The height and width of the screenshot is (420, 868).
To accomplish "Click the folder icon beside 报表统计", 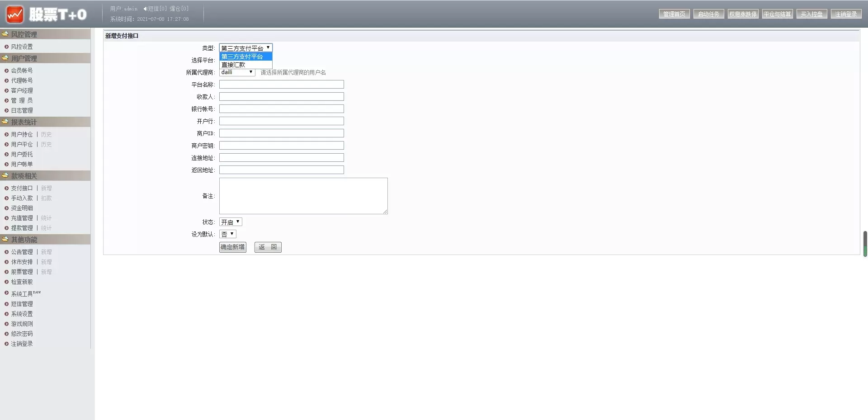I will click(x=5, y=122).
